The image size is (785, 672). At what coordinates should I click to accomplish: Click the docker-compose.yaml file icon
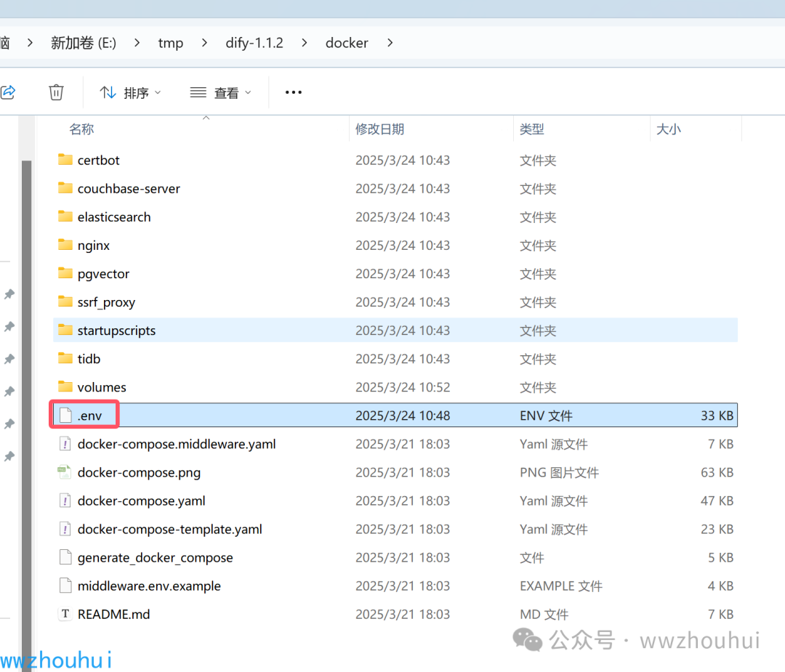pos(65,501)
